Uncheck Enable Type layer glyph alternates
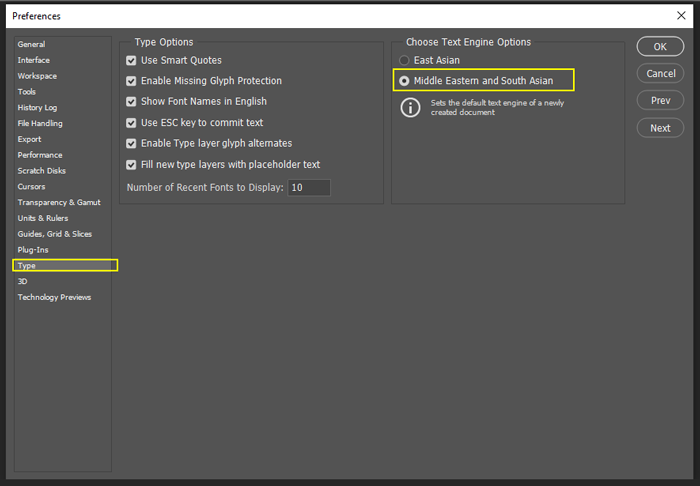This screenshot has height=486, width=700. pyautogui.click(x=131, y=143)
